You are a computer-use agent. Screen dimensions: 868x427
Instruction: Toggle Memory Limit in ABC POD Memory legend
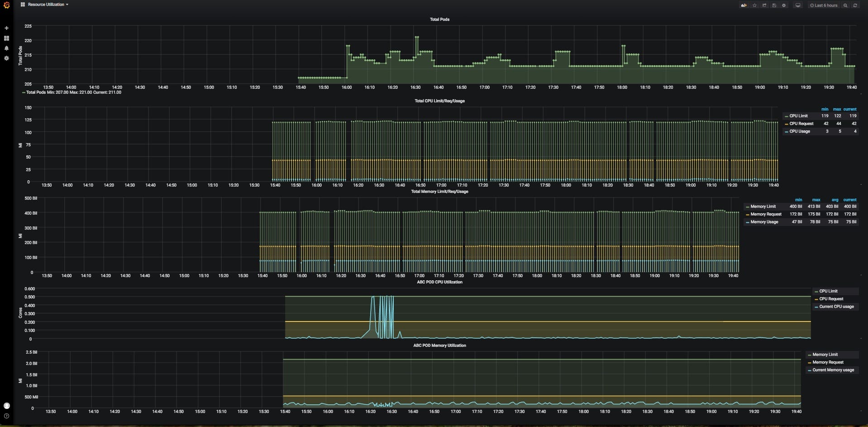825,355
